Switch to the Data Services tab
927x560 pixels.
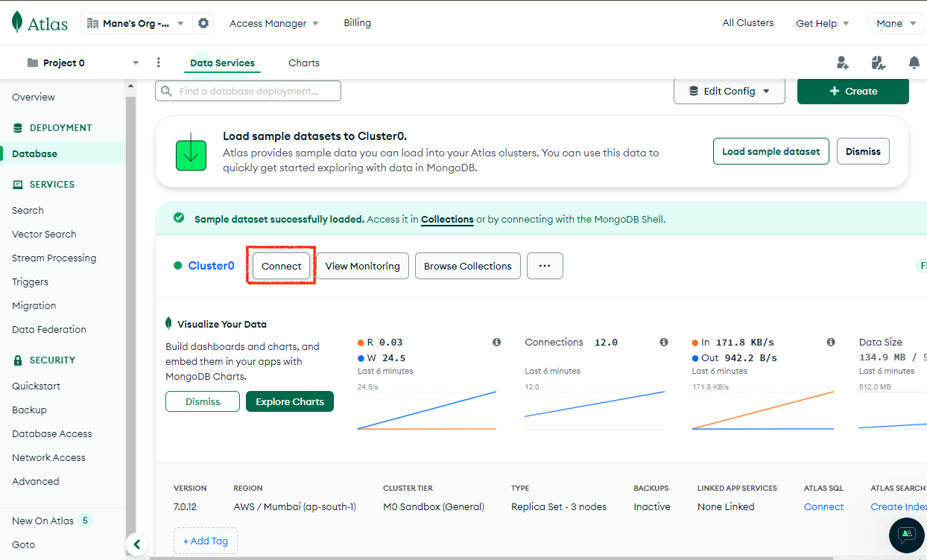tap(222, 63)
